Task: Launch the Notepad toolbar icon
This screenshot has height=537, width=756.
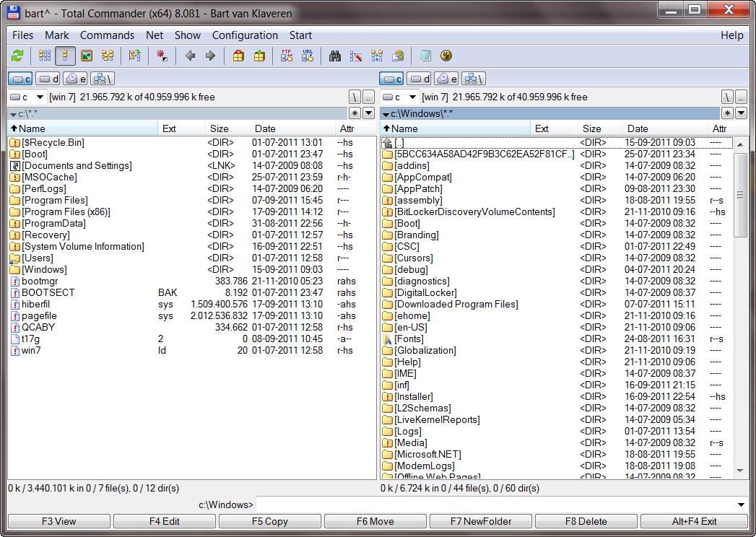Action: 425,56
